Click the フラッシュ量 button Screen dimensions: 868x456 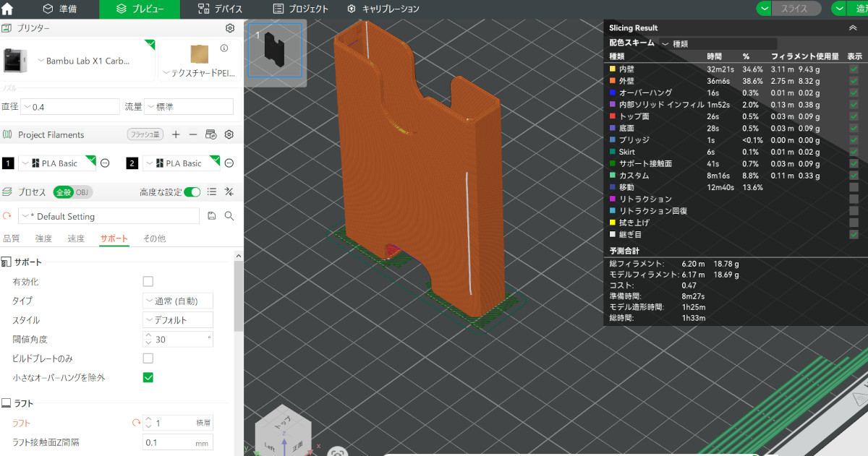coord(144,134)
